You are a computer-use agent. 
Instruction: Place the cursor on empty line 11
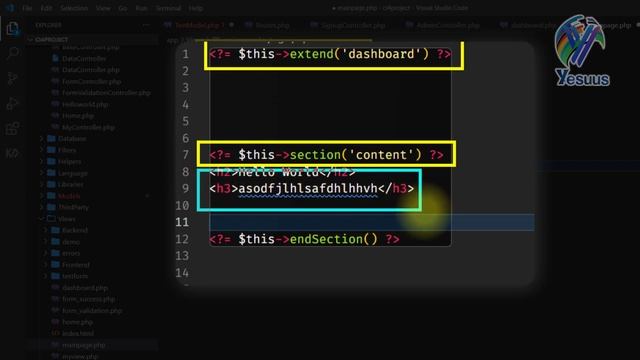point(371,222)
